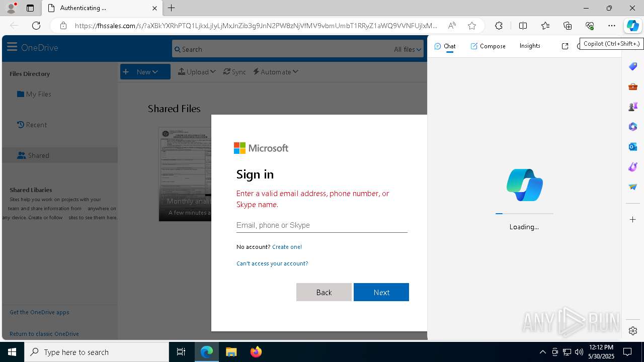This screenshot has width=644, height=362.
Task: Open the Extensions puzzle icon
Action: [499, 26]
